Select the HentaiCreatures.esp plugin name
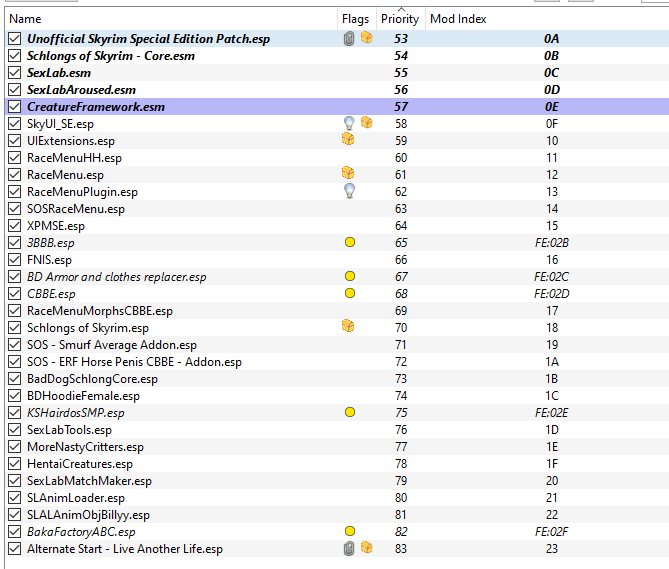The image size is (669, 569). 80,464
